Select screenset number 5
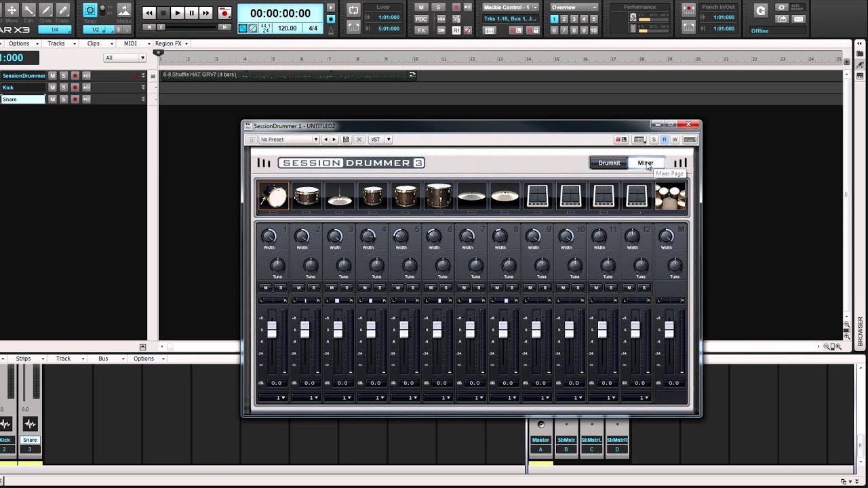Screen dimensions: 868x488 pyautogui.click(x=594, y=19)
